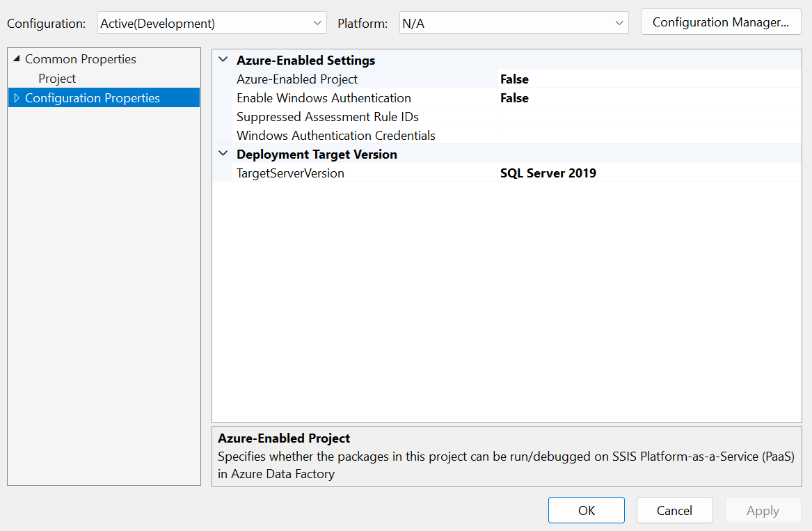
Task: Collapse the Azure-Enabled Settings section chevron
Action: [223, 61]
